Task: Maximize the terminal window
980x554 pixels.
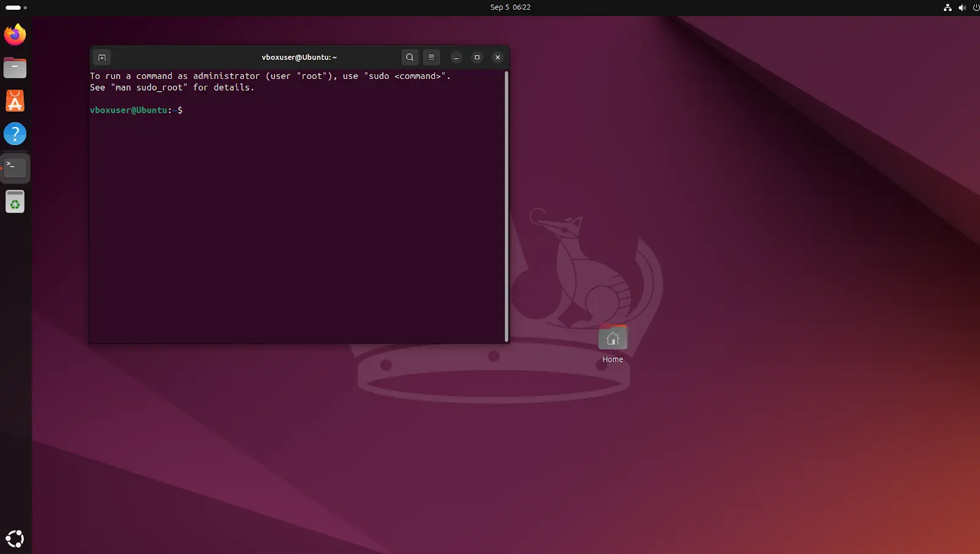Action: click(x=477, y=58)
